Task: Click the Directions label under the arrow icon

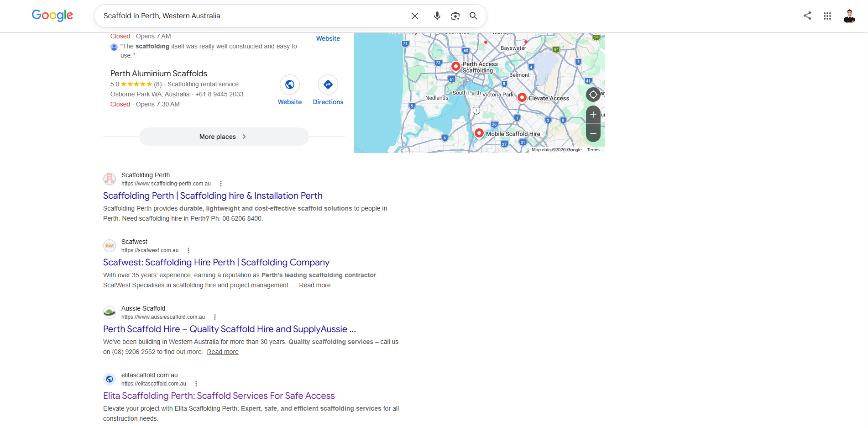Action: coord(328,102)
